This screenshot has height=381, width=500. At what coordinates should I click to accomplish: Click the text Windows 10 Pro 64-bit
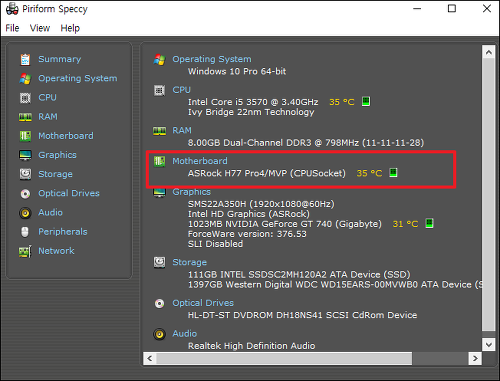pyautogui.click(x=237, y=71)
